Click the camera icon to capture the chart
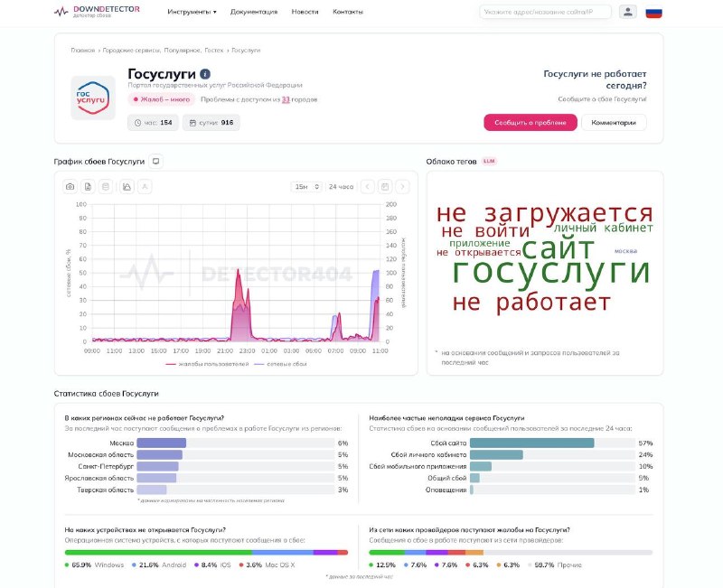The height and width of the screenshot is (588, 723). point(71,186)
